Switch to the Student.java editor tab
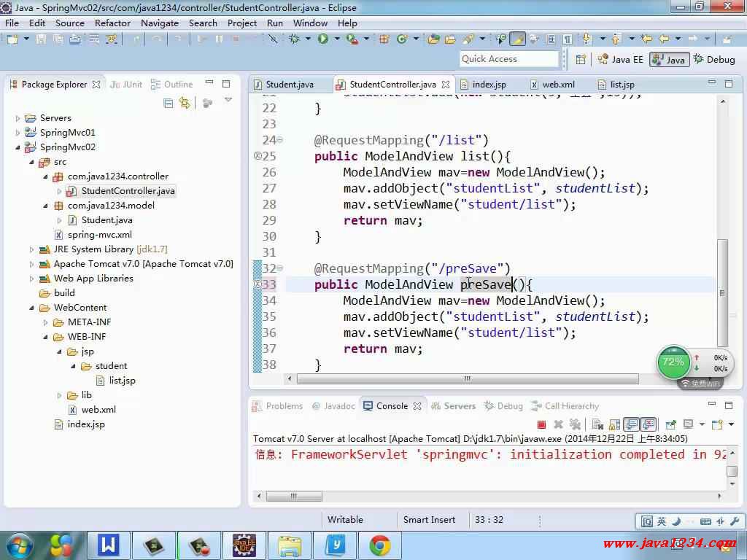This screenshot has width=747, height=560. pyautogui.click(x=290, y=85)
